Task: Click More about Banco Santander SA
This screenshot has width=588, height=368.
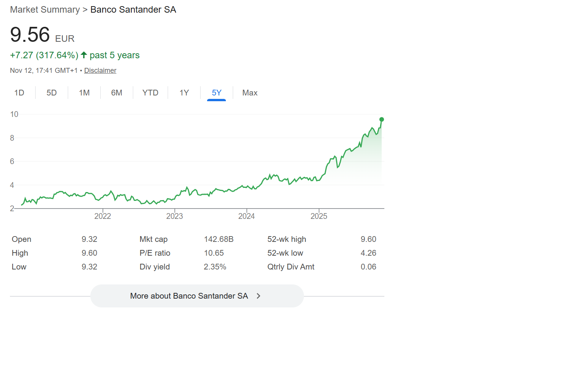Action: (189, 296)
